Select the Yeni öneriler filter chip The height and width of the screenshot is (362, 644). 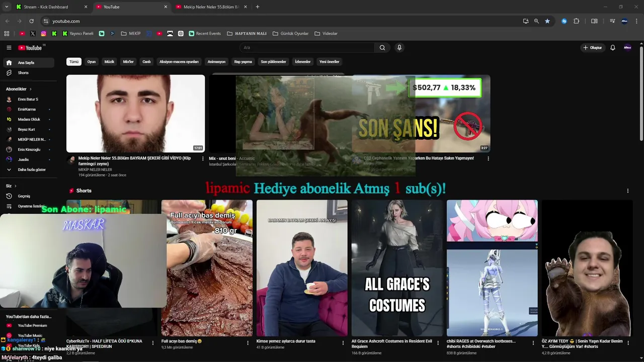(x=330, y=62)
